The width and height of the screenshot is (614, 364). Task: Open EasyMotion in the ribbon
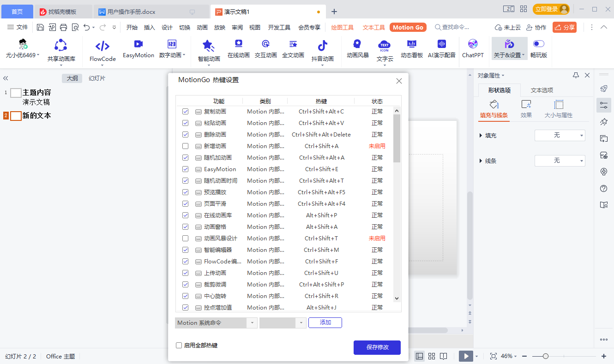pyautogui.click(x=138, y=49)
